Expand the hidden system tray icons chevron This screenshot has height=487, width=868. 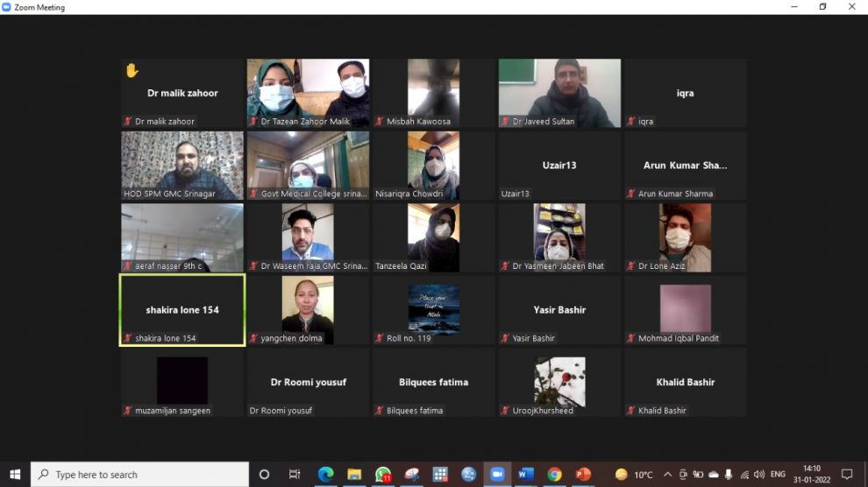668,475
